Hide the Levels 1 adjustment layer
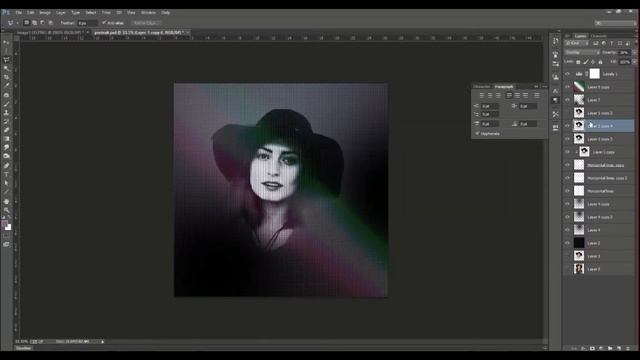Image resolution: width=640 pixels, height=360 pixels. 567,74
